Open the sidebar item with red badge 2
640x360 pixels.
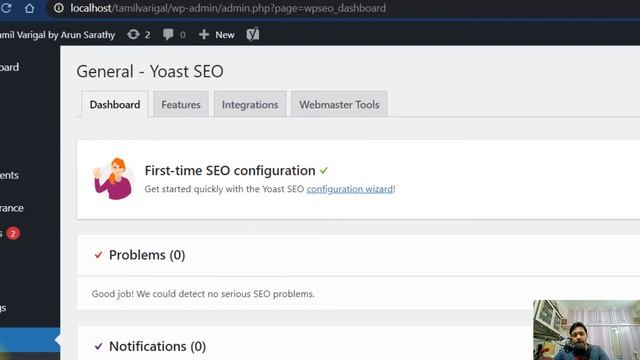[10, 233]
